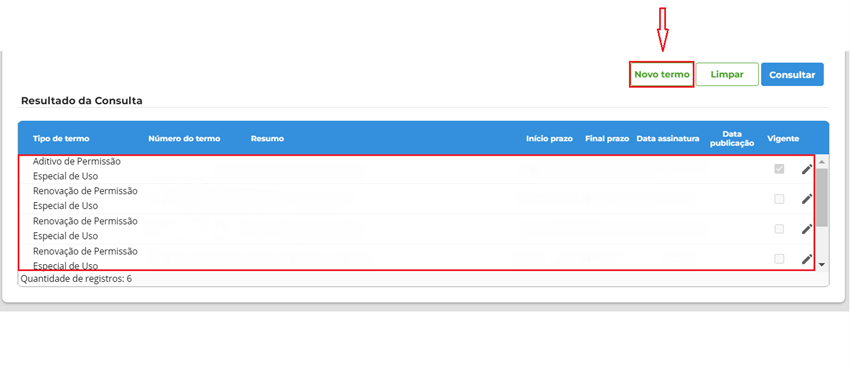Click the Quantidade de registros: 6 label
The width and height of the screenshot is (850, 369).
tap(76, 279)
